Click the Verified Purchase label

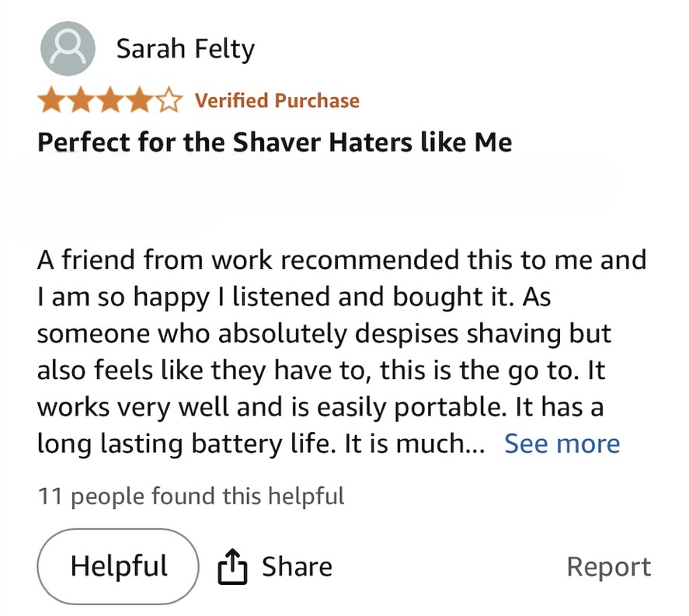277,101
